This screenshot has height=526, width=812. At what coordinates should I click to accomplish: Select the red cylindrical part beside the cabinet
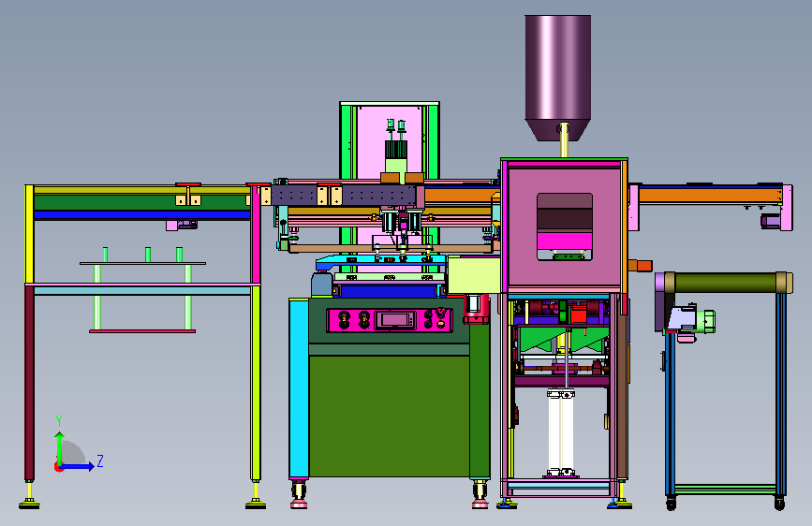click(476, 309)
